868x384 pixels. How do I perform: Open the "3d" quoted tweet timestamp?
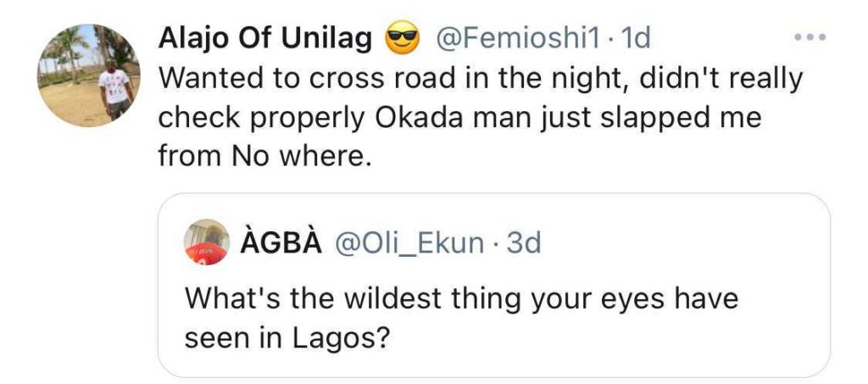[x=523, y=243]
